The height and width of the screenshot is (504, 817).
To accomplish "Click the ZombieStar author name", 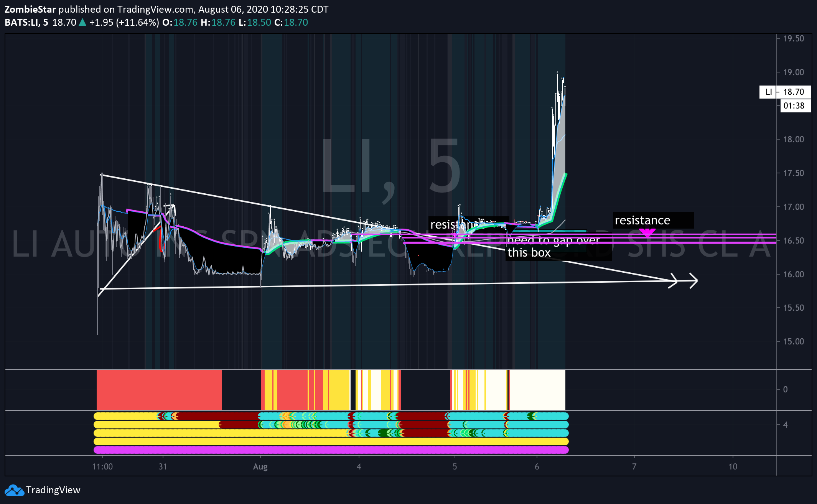I will [x=30, y=9].
